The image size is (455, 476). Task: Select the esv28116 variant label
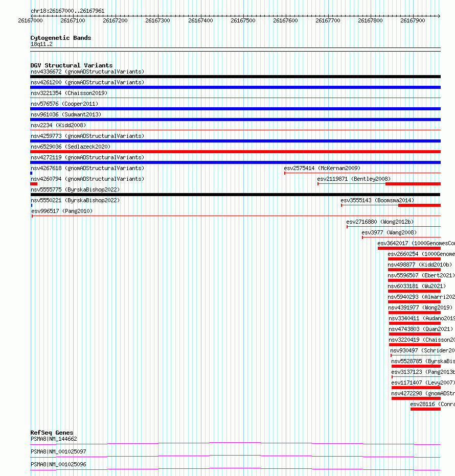click(433, 404)
